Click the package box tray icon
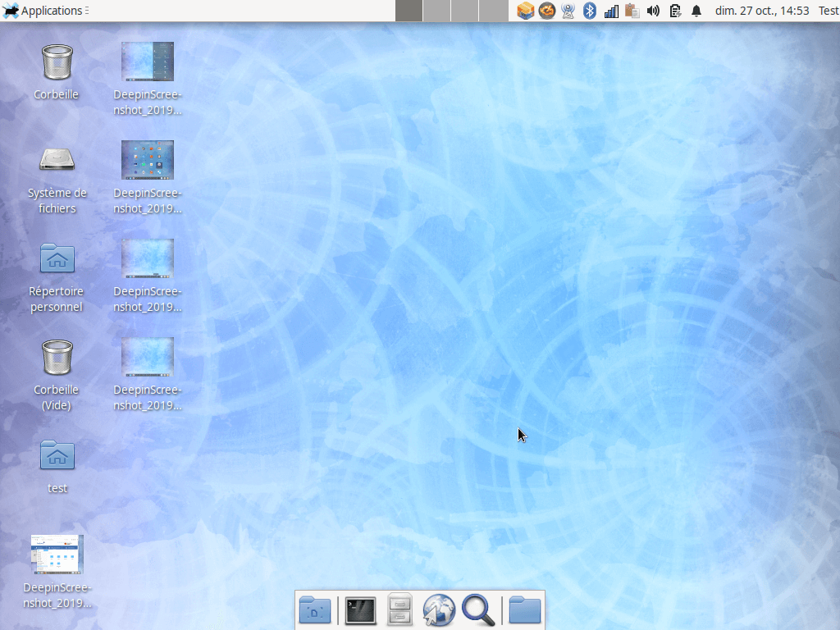Viewport: 840px width, 630px height. [526, 11]
